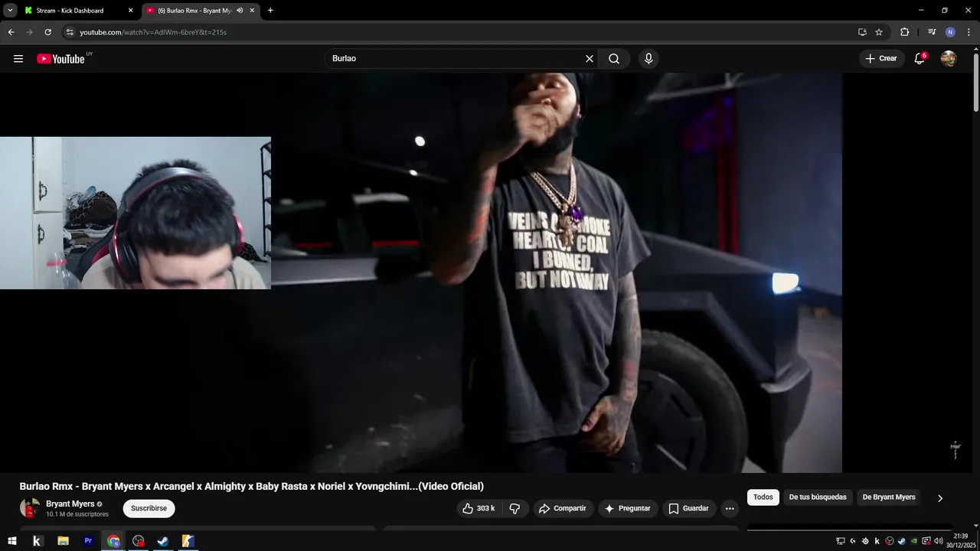The width and height of the screenshot is (980, 551).
Task: Open the Kick app in taskbar
Action: pyautogui.click(x=37, y=541)
